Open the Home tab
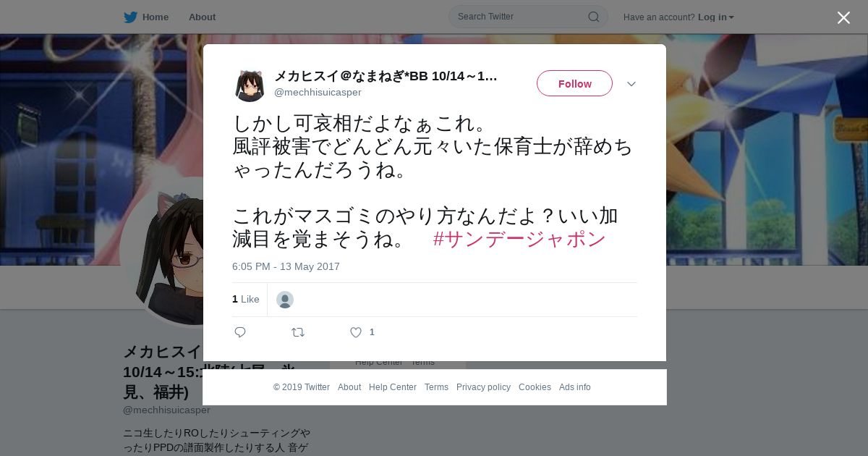 click(146, 17)
